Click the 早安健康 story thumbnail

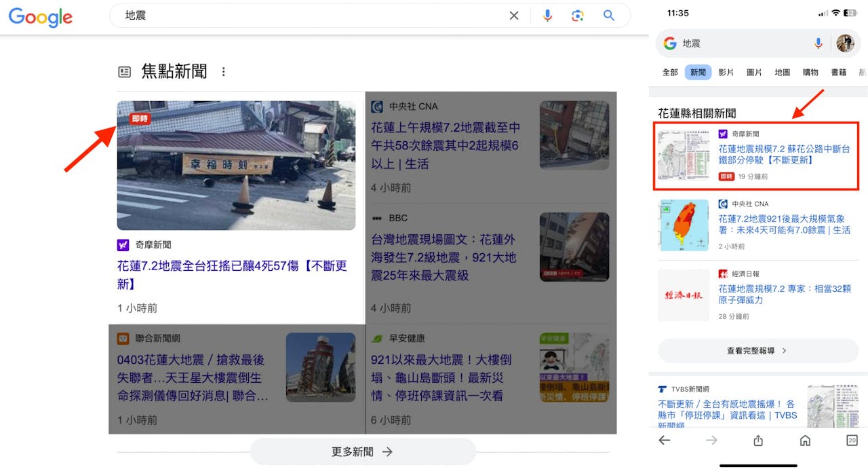coord(574,367)
